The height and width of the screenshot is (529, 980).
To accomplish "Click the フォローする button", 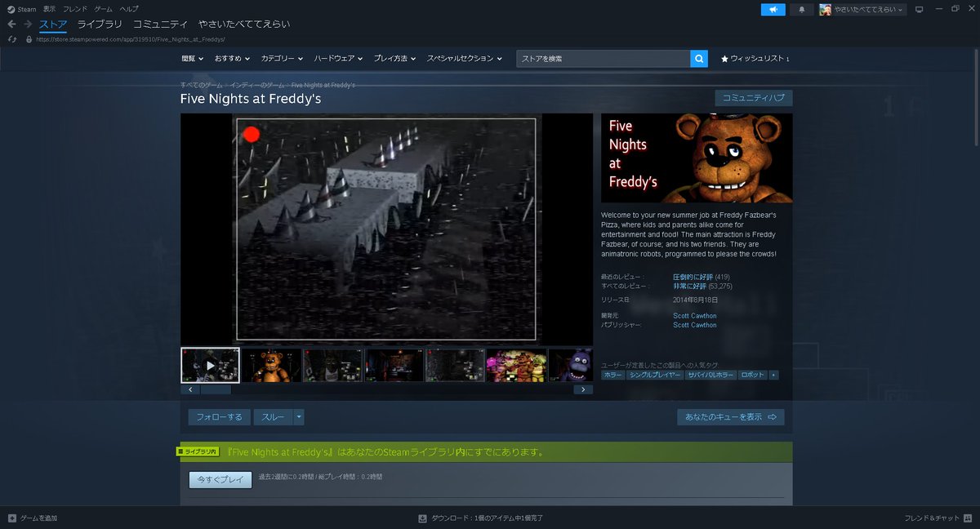I will pos(220,417).
